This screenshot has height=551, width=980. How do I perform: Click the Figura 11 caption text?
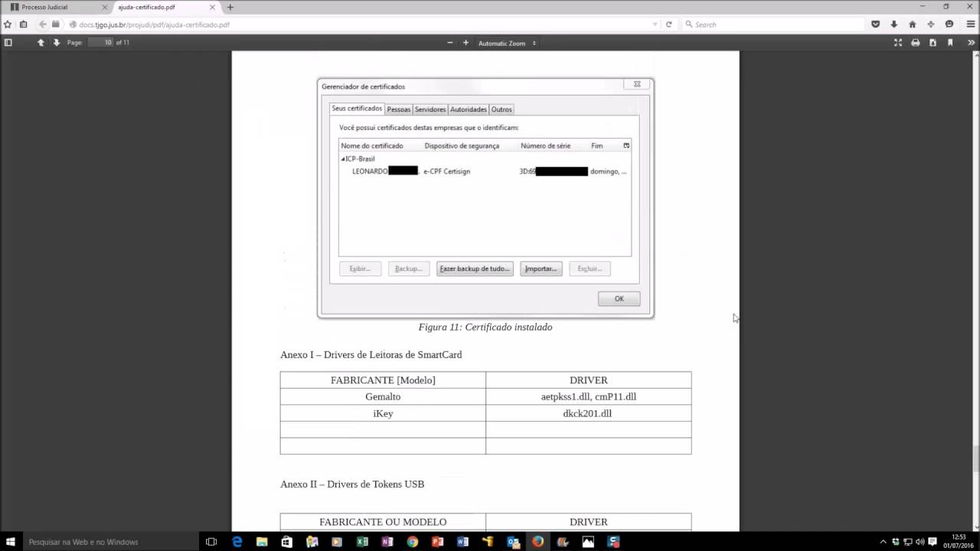coord(485,327)
